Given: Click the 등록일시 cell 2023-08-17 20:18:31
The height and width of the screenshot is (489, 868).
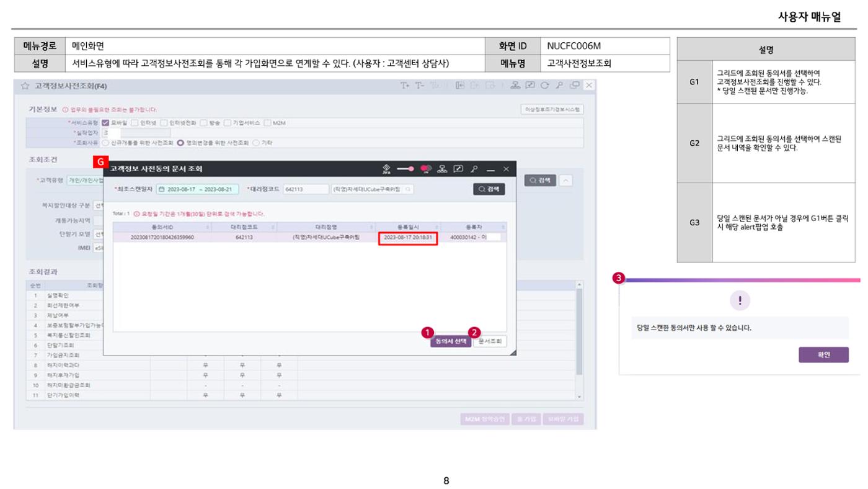Looking at the screenshot, I should 408,237.
